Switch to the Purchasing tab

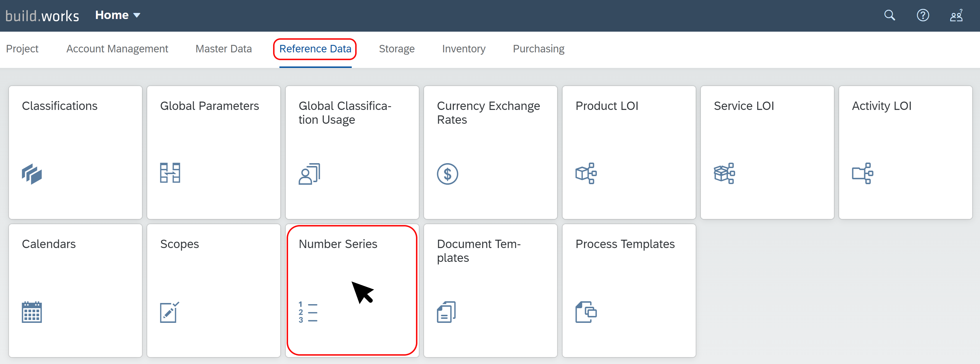(x=538, y=49)
